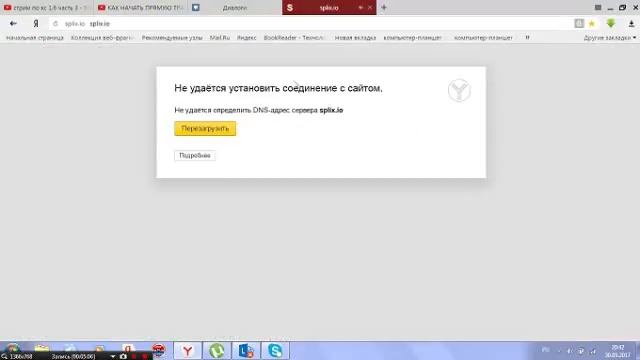Switch to the 'КАК НАЧАТЬ ПРЯМУЮ' YouTube tab
The image size is (640, 360).
(x=141, y=7)
